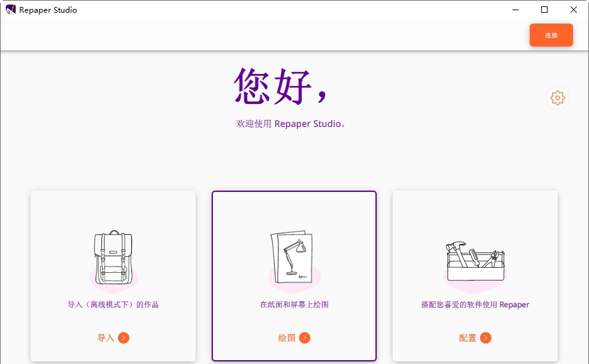Click the welcome text 欢迎使用 Repaper Studio

point(291,124)
